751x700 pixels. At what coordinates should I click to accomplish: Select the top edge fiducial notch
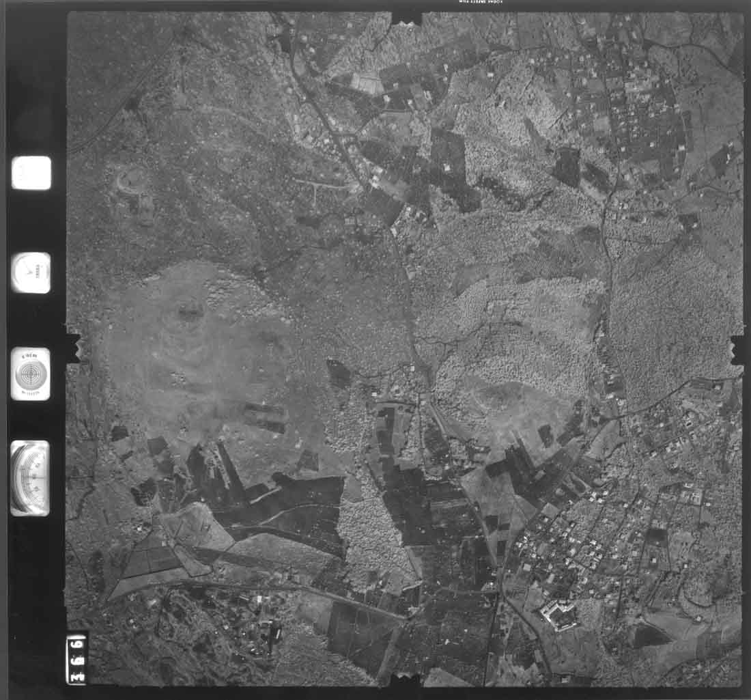[407, 18]
